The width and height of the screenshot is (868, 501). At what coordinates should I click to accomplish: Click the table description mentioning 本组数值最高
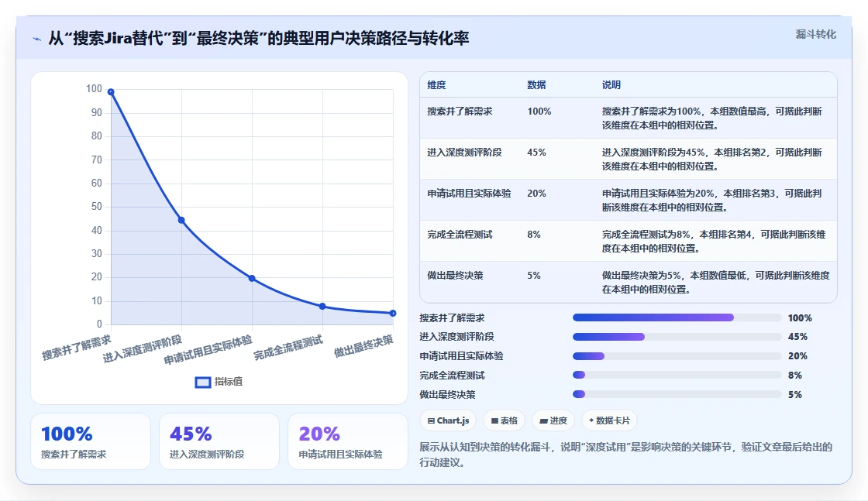[x=712, y=118]
